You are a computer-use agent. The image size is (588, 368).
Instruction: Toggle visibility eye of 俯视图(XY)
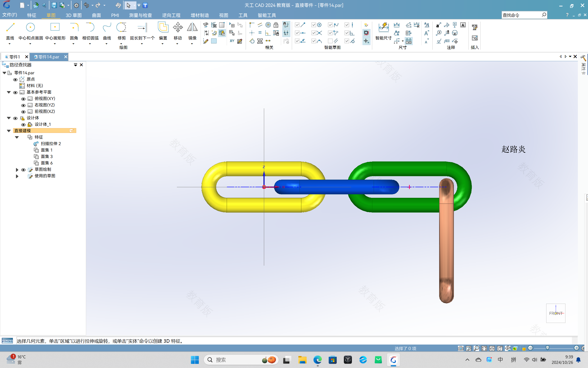pos(23,99)
